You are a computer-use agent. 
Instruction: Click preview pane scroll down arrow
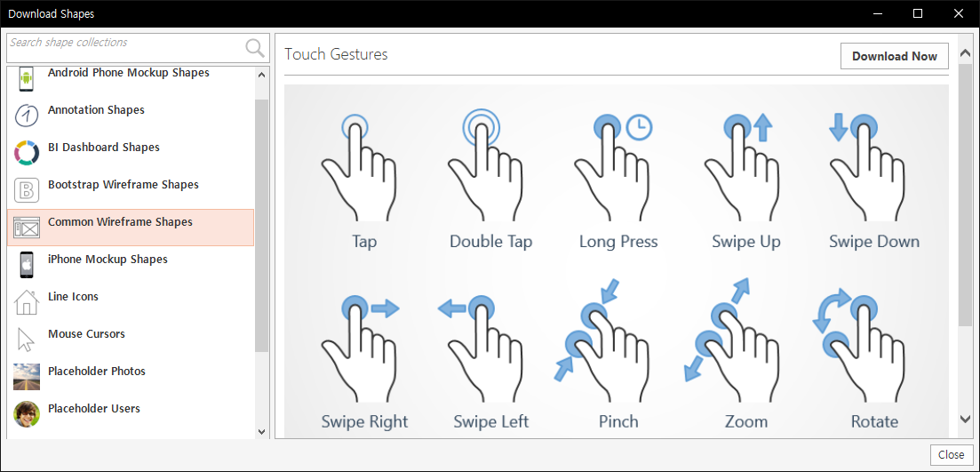tap(965, 420)
